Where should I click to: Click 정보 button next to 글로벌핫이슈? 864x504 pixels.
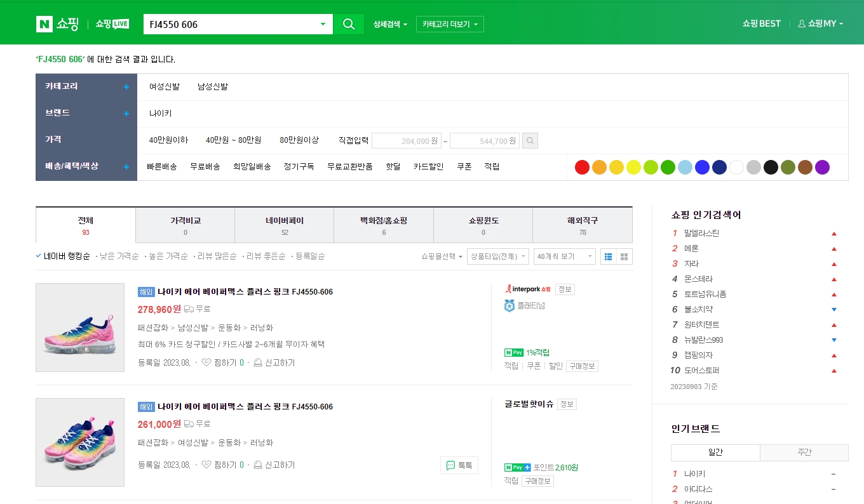pyautogui.click(x=567, y=404)
